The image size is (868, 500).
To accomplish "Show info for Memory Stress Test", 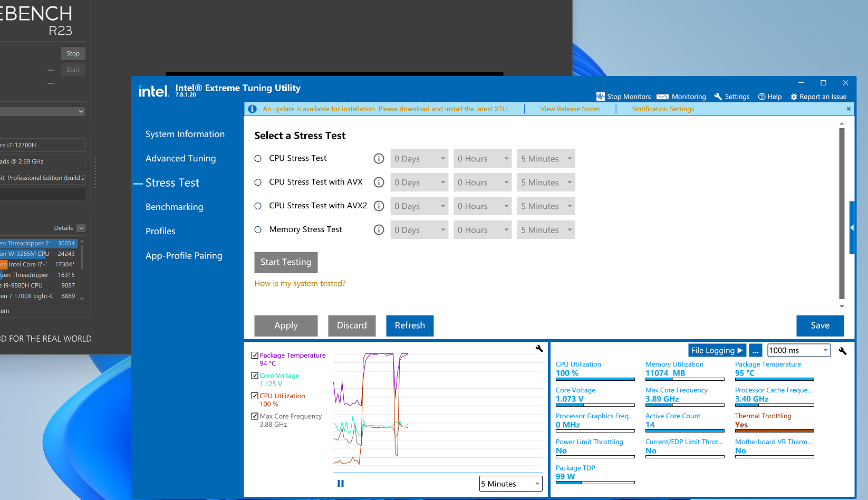I will (x=379, y=229).
